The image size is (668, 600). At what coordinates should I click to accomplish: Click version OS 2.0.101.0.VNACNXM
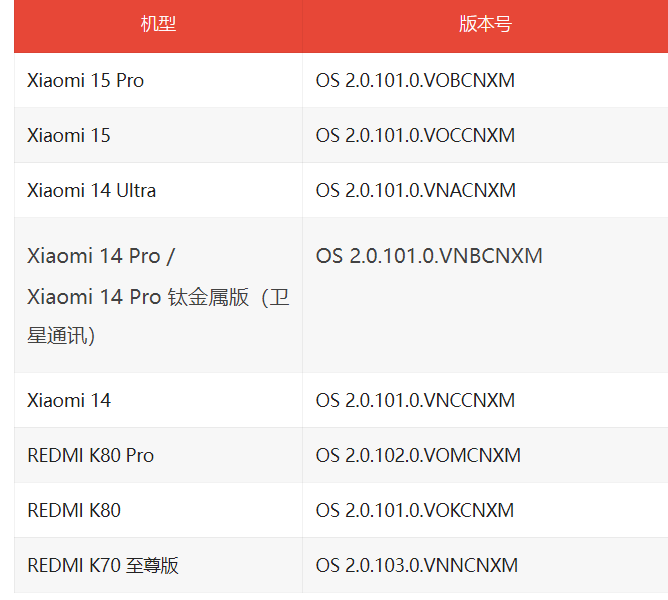(x=416, y=190)
